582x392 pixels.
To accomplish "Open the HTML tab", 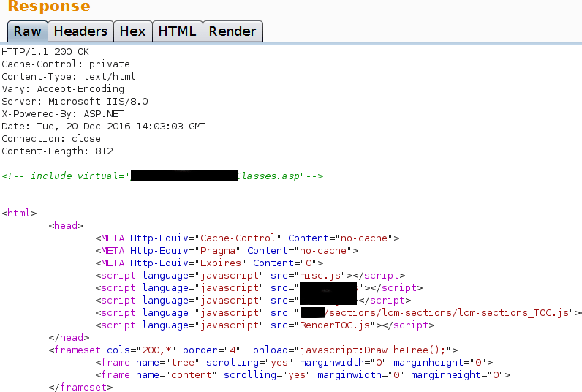I will pos(178,31).
